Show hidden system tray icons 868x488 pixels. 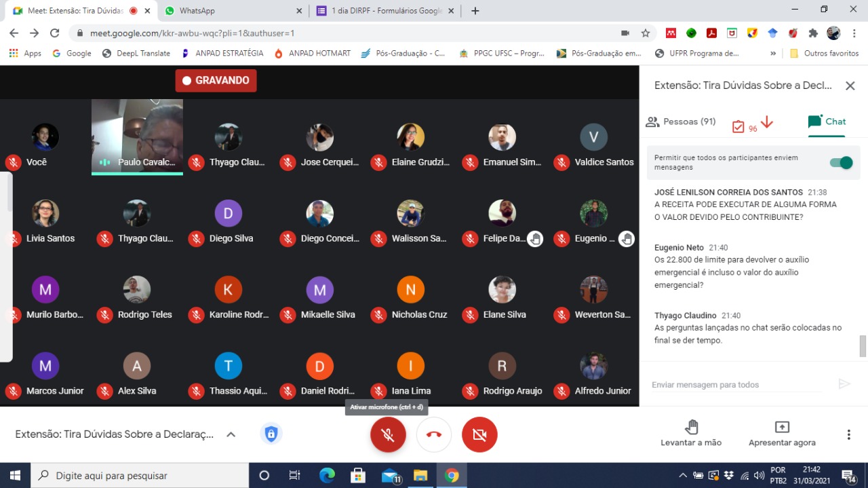coord(683,475)
